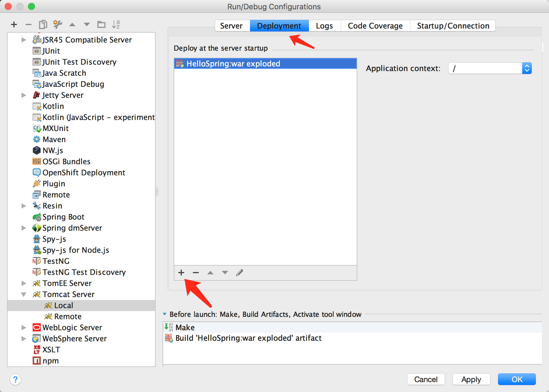Viewport: 549px width, 392px height.
Task: Open help question mark button
Action: pos(15,379)
